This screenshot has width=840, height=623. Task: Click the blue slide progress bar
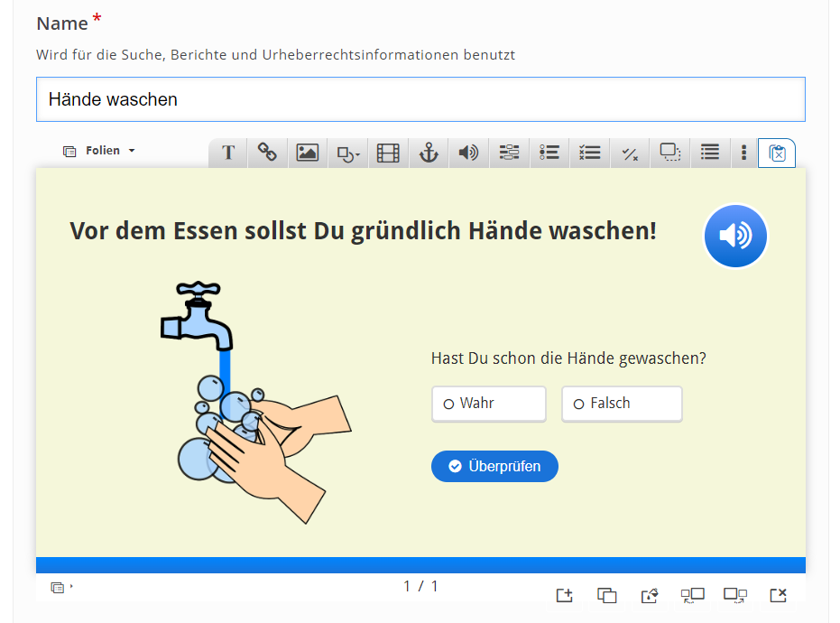(420, 565)
